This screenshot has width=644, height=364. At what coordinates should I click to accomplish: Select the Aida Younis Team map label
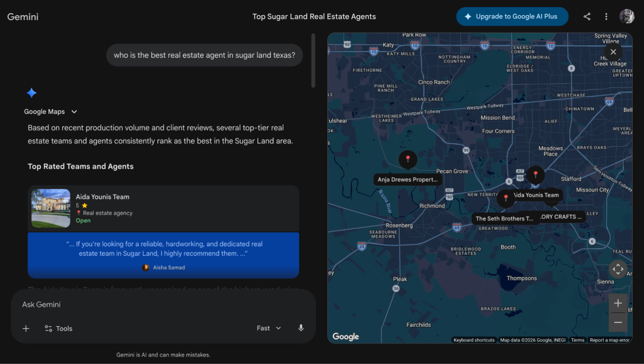pyautogui.click(x=536, y=195)
